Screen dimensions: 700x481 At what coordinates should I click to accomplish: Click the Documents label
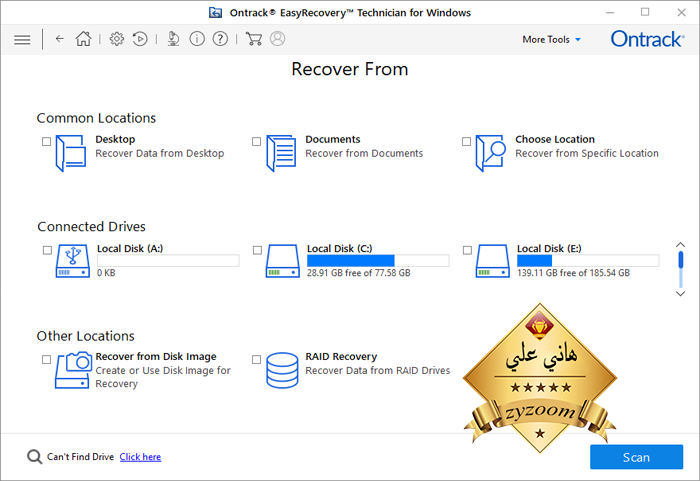(x=333, y=139)
